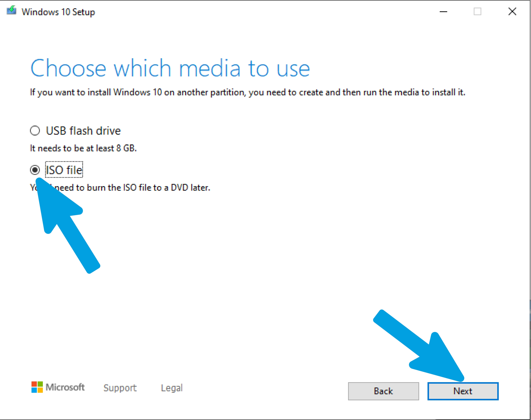Click the 'Choose which media to use' heading
Viewport: 531px width, 420px height.
tap(170, 68)
